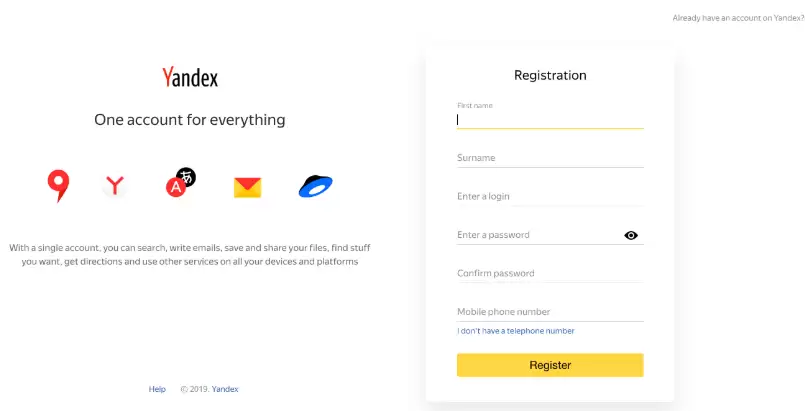Click the Enter a password field
This screenshot has width=807, height=411.
coord(535,235)
